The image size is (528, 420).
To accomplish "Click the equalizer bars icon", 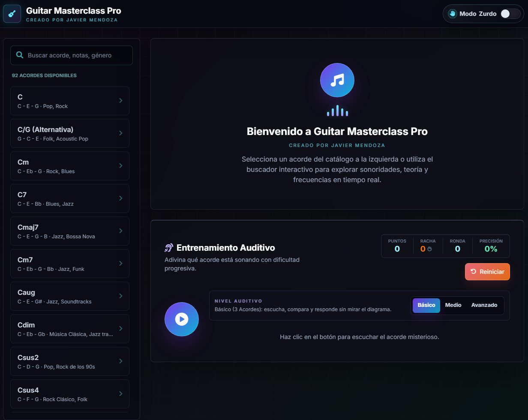I will click(337, 111).
